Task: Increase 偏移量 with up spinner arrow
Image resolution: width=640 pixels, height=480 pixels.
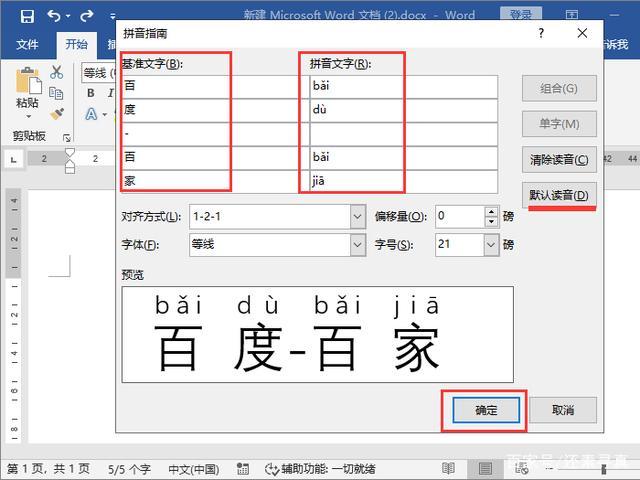Action: [x=492, y=211]
